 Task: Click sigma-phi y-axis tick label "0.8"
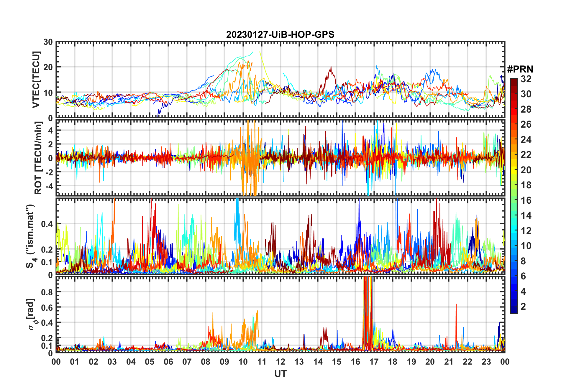tap(47, 292)
